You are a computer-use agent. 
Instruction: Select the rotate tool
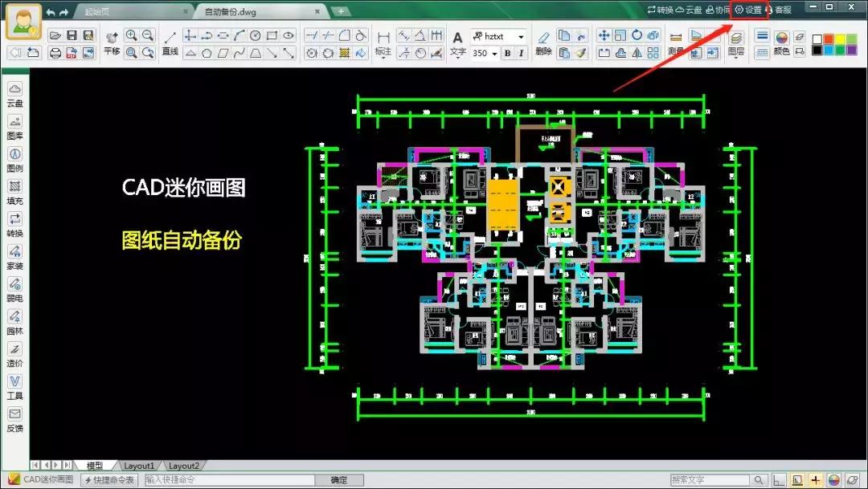click(x=637, y=35)
